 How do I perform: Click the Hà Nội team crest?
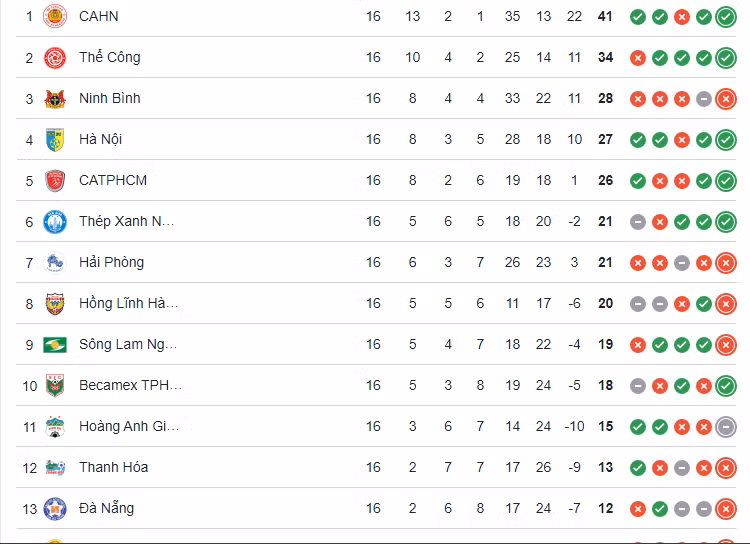tap(55, 139)
